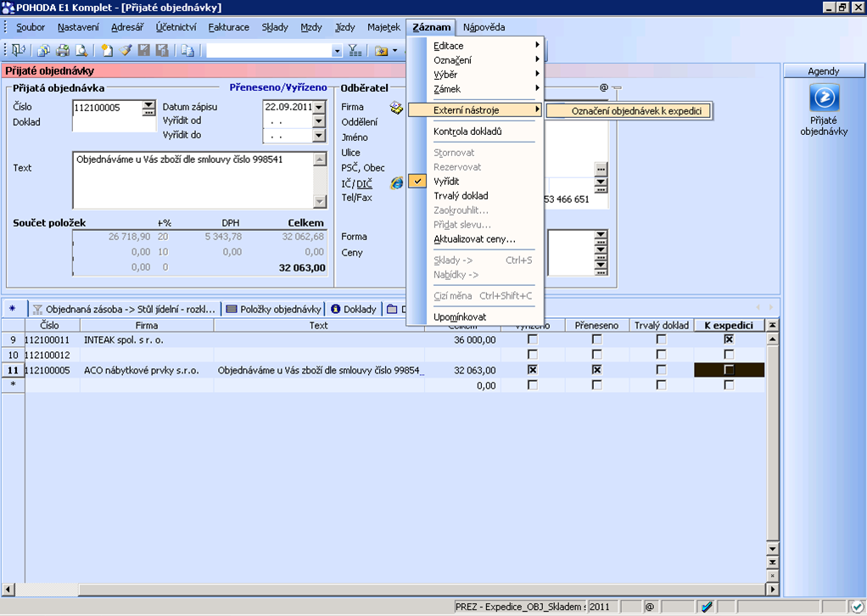Click the blue checkmark status bar icon

coord(707,607)
